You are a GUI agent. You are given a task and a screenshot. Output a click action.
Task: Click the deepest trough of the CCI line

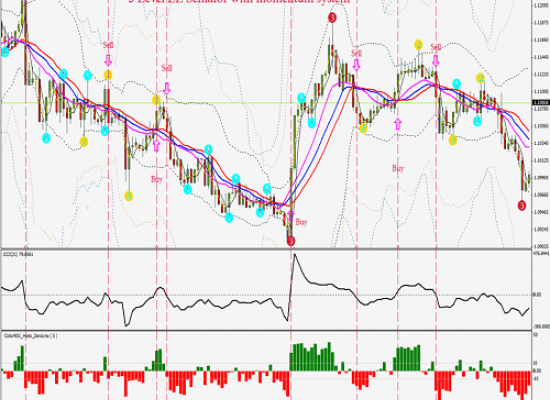click(x=127, y=324)
